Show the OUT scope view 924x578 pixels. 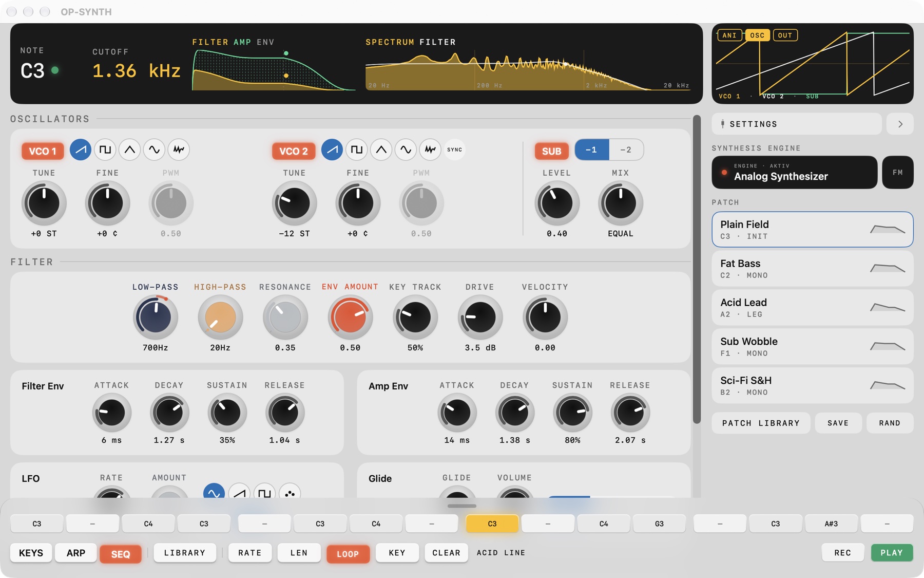tap(785, 35)
